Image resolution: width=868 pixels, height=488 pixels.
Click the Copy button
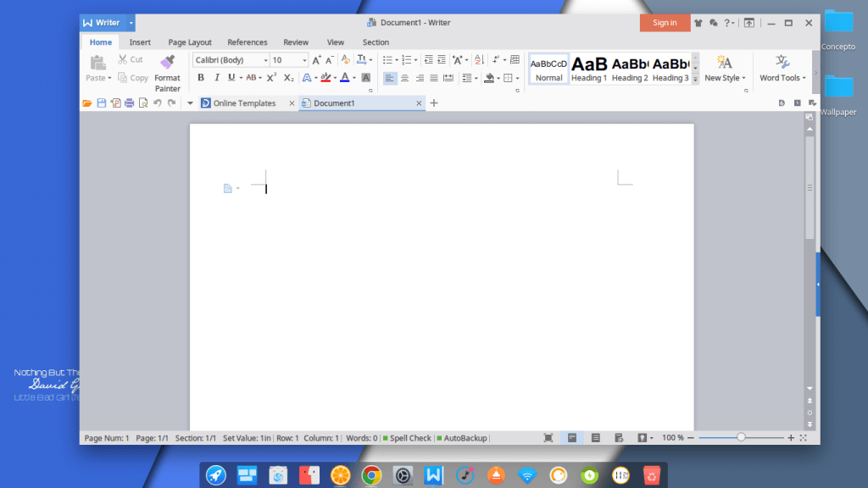tap(133, 78)
